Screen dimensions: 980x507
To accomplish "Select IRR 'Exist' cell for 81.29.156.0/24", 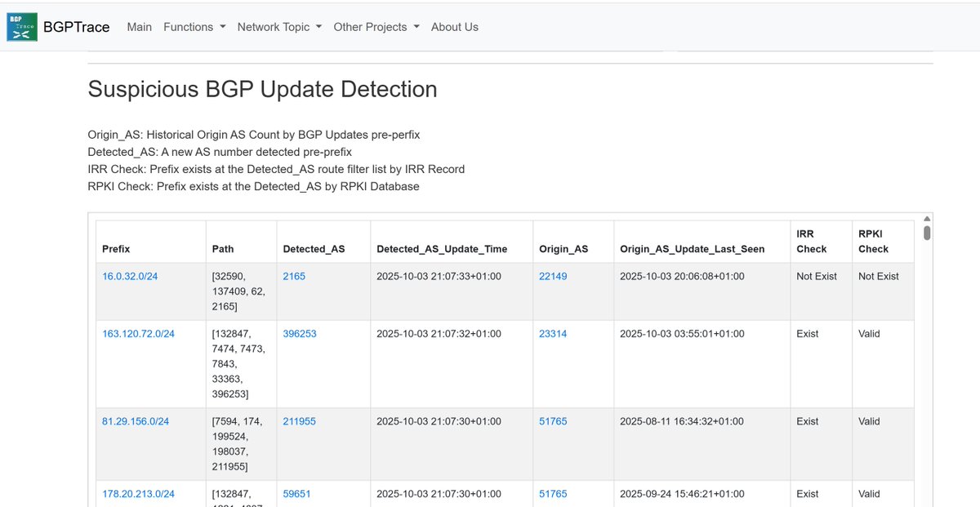I will [822, 444].
